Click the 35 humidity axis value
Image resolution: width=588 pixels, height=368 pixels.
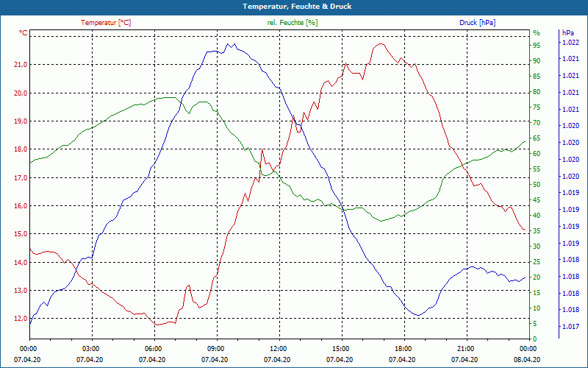[x=537, y=231]
